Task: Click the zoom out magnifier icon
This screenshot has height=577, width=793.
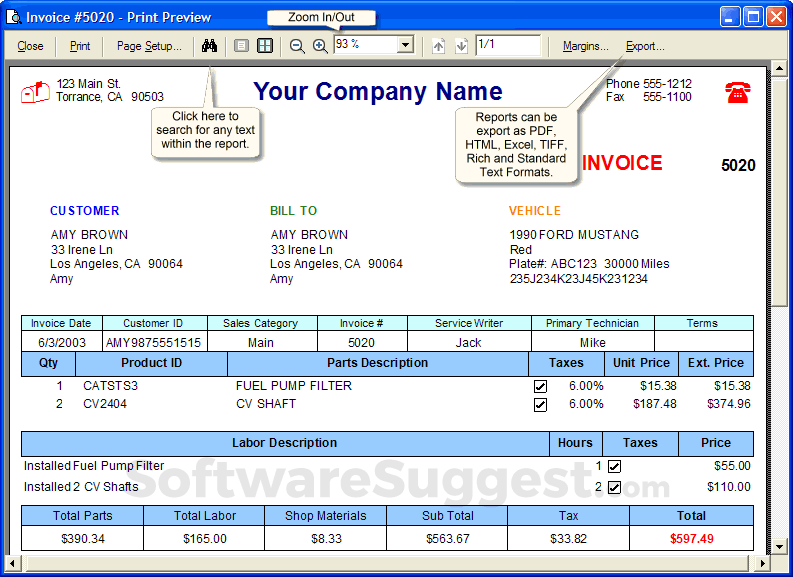Action: (297, 46)
